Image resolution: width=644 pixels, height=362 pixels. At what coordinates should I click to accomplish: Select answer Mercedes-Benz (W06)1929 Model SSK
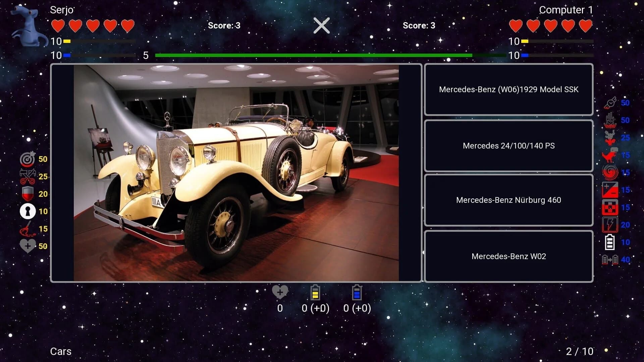pyautogui.click(x=508, y=89)
